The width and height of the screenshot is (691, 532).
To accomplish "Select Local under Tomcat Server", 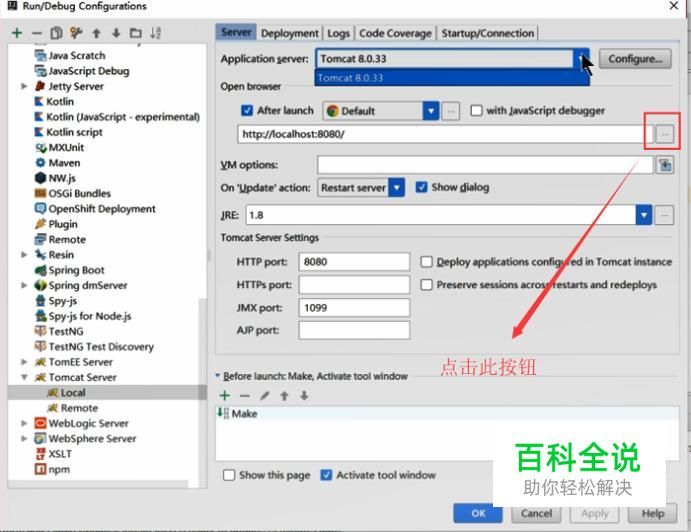I will coord(67,393).
